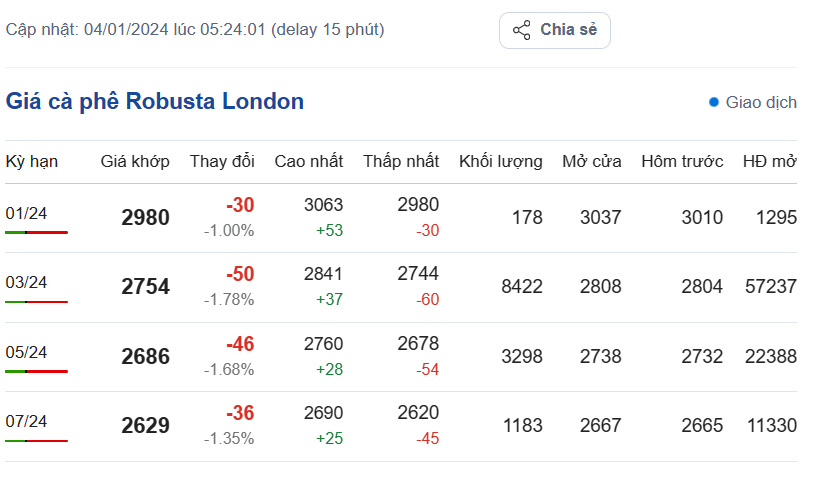Select the 01/24 contract term

(x=26, y=213)
